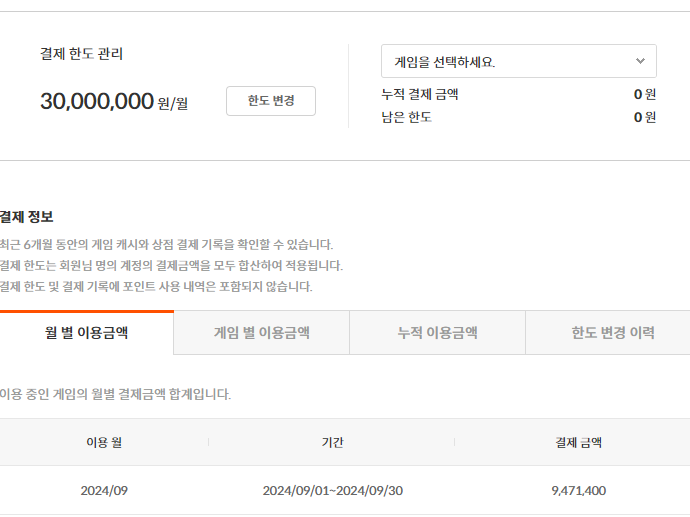Click the chevron arrow in game selector
Viewport: 690px width, 517px height.
[x=640, y=61]
